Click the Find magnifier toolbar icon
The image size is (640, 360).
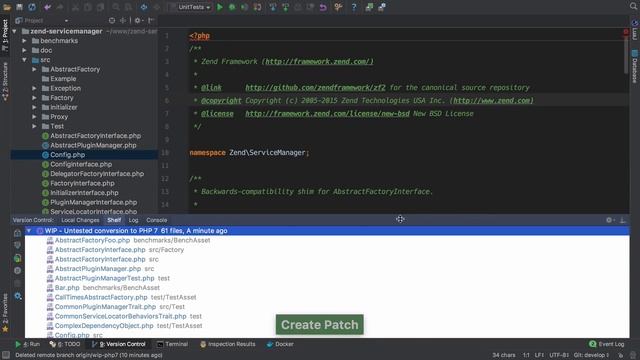click(x=116, y=7)
